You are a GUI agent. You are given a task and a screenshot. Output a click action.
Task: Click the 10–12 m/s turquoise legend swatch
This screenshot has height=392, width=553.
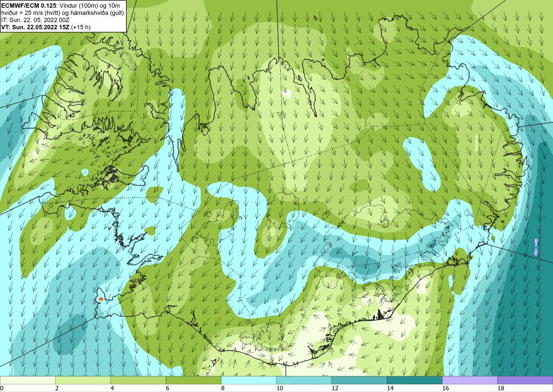[x=304, y=380]
